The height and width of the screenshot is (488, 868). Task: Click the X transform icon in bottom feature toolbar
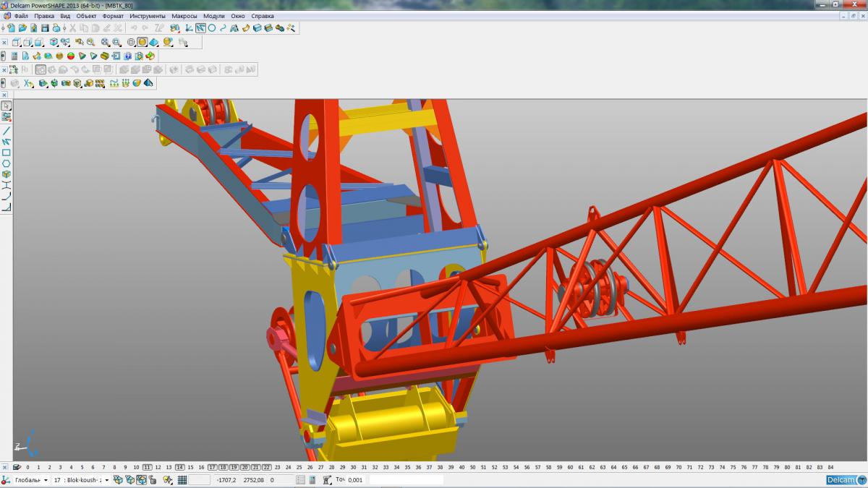click(x=28, y=83)
